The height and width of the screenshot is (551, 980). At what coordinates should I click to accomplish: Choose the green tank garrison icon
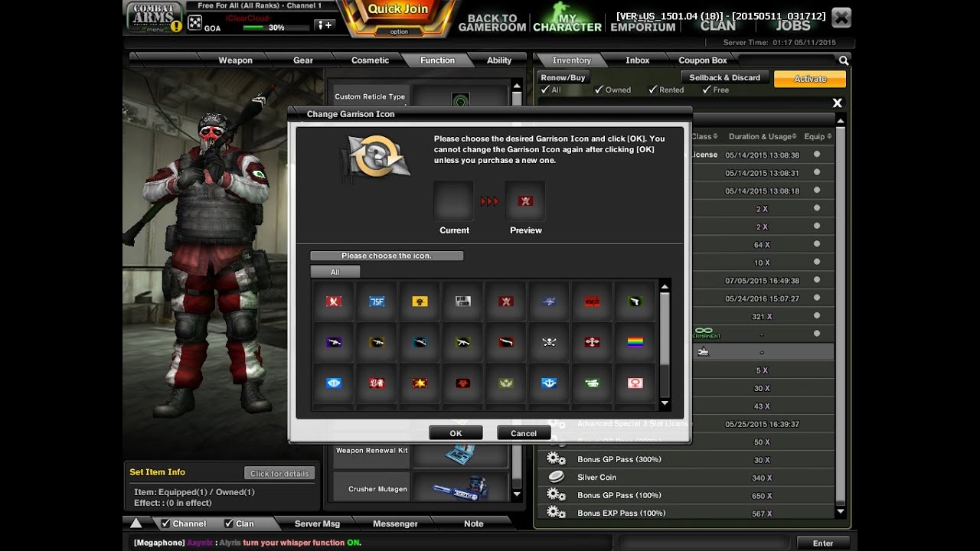[x=592, y=383]
